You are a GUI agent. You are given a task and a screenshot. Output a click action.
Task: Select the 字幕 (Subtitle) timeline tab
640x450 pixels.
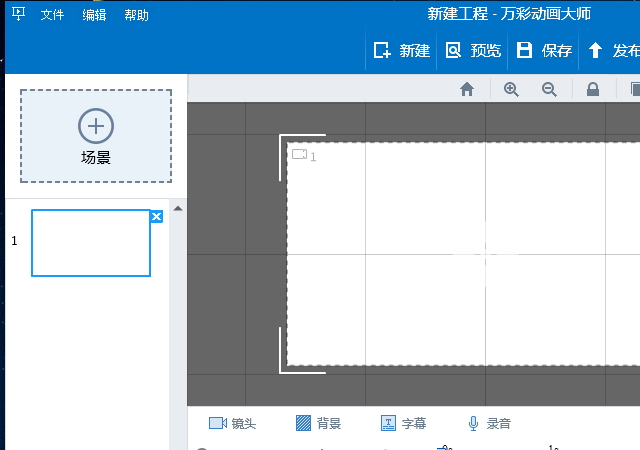tap(403, 423)
